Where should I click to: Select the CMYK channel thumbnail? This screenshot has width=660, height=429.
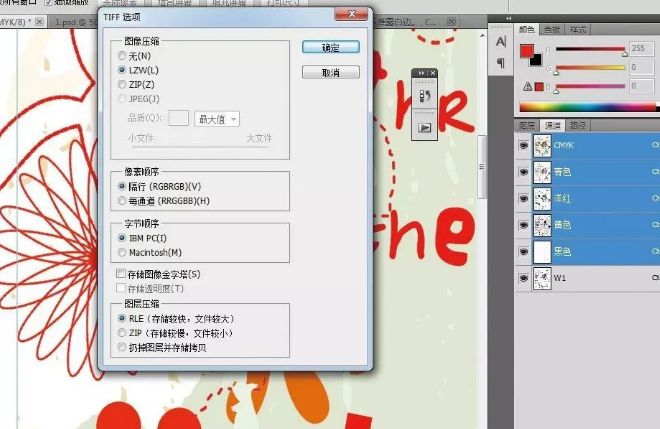pos(542,146)
